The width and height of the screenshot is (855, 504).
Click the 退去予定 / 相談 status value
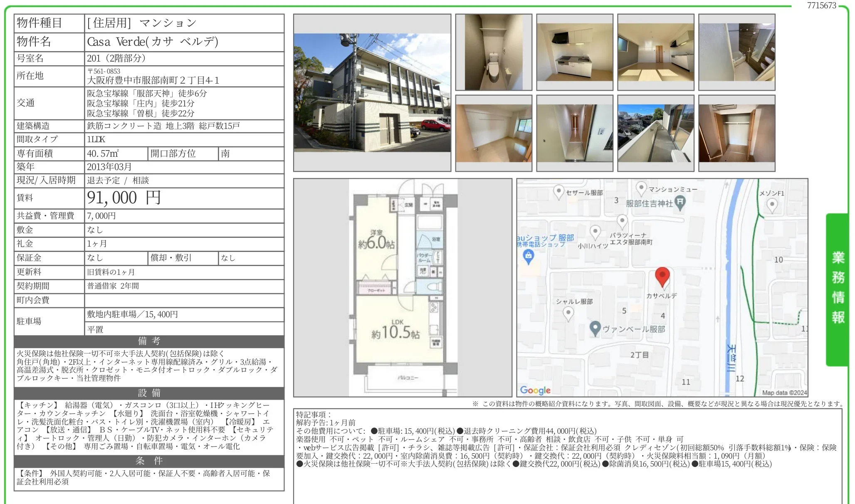point(118,180)
